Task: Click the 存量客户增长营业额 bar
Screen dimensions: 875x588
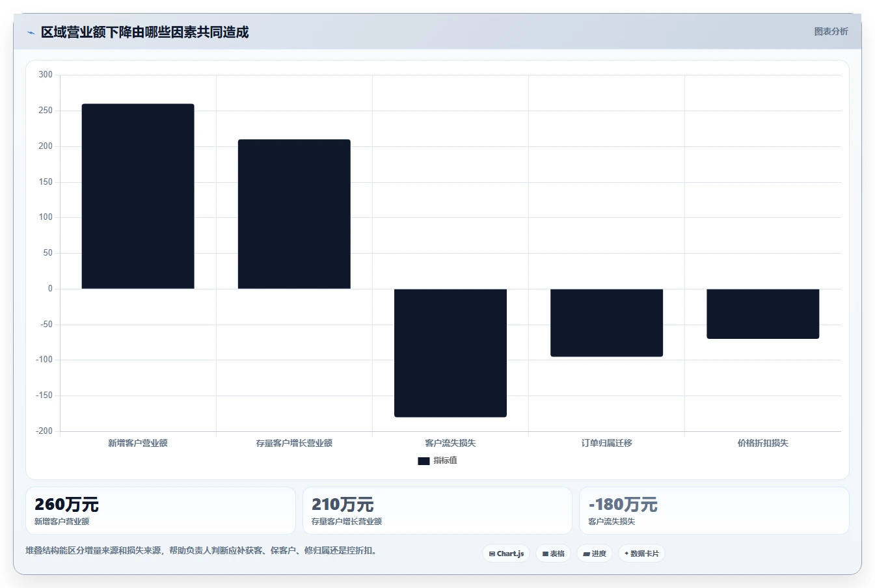Action: tap(294, 214)
